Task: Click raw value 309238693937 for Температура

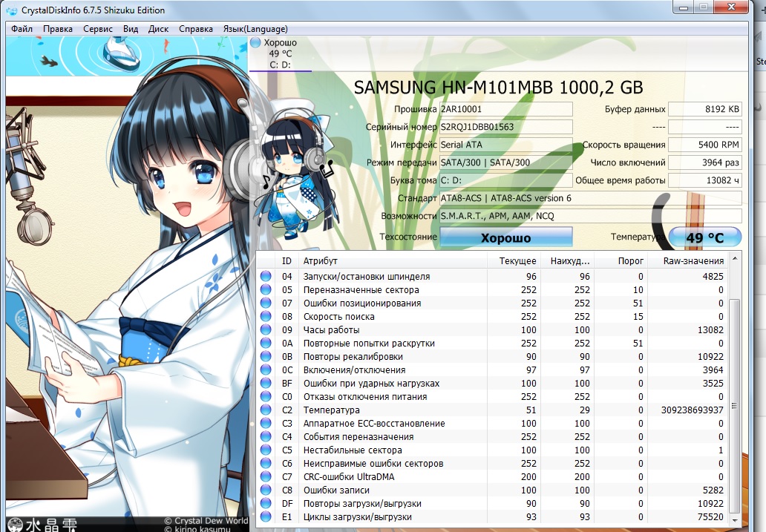Action: pos(692,410)
